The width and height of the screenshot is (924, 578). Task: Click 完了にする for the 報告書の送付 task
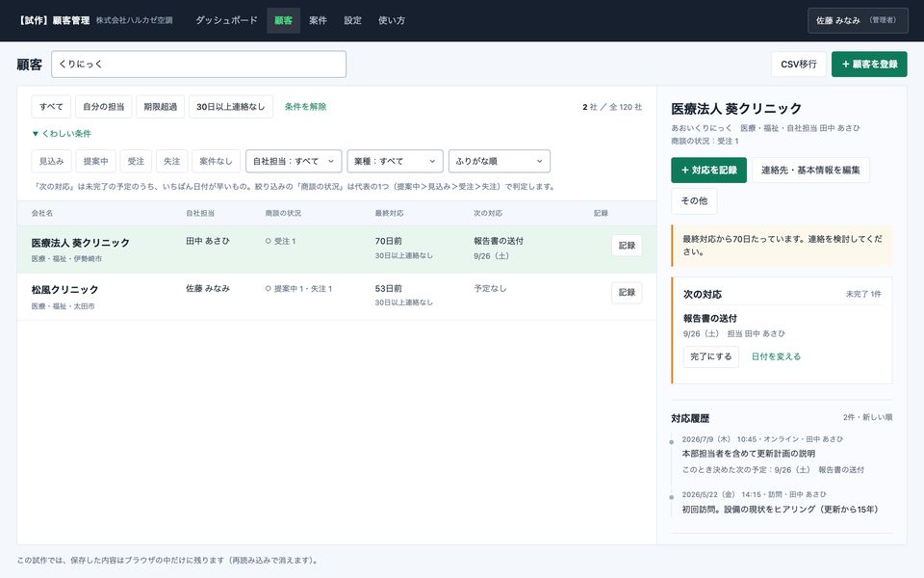[x=710, y=356]
